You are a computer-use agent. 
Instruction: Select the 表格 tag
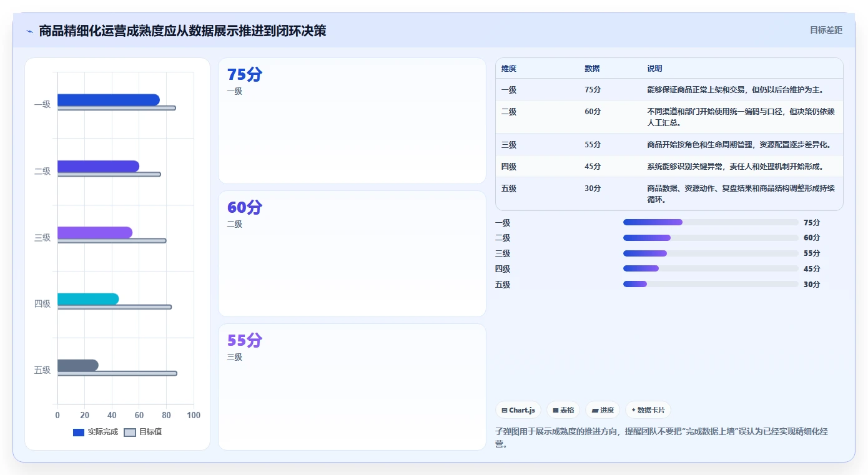(563, 410)
